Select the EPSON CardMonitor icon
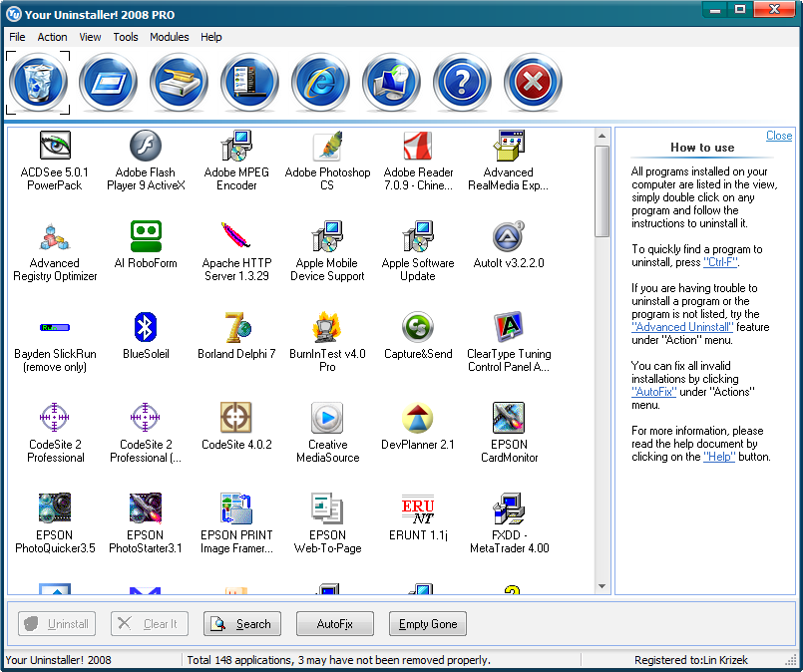Viewport: 803px width, 672px height. tap(509, 418)
